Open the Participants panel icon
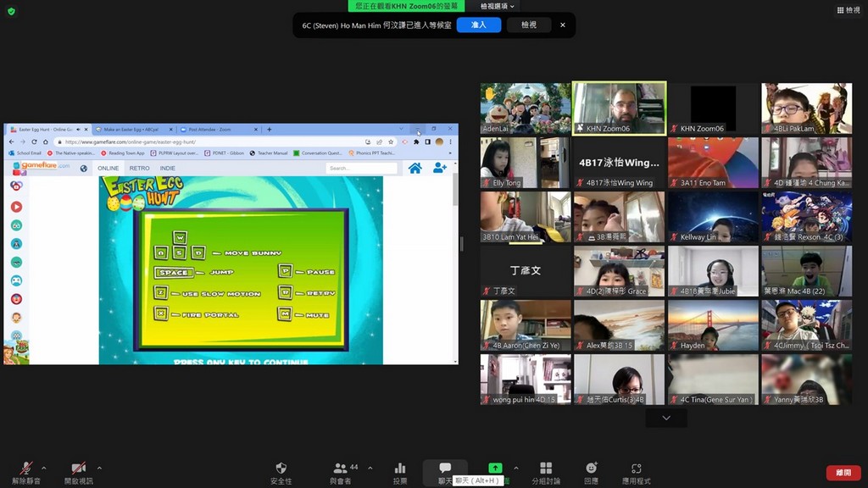 click(340, 468)
